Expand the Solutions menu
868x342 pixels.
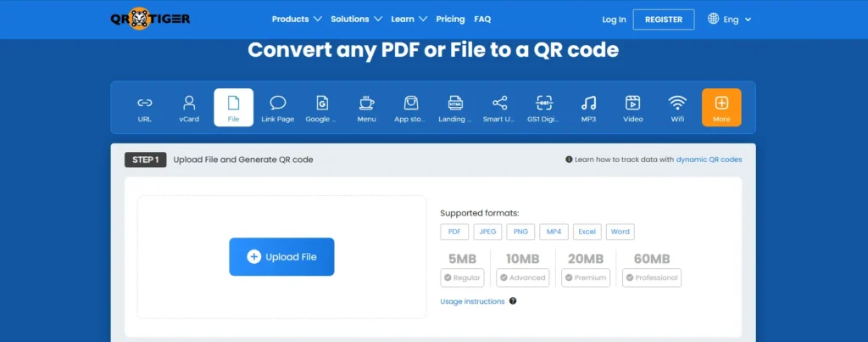pyautogui.click(x=357, y=19)
